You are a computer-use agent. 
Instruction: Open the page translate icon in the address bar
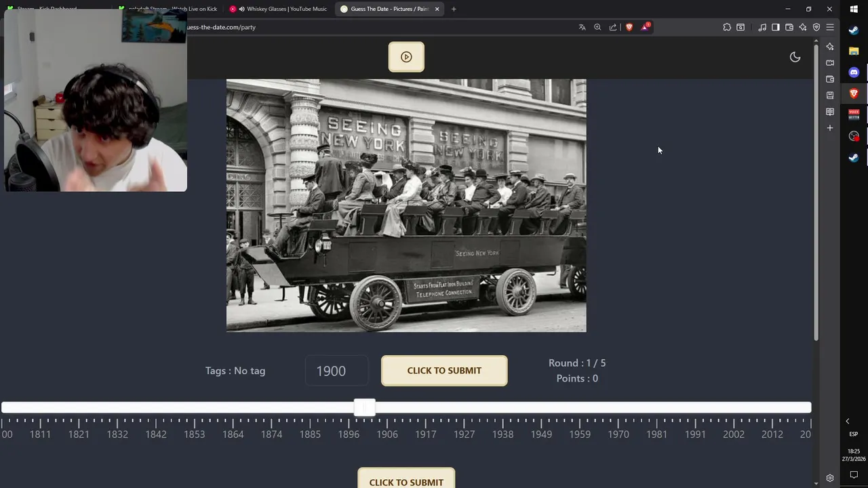pyautogui.click(x=582, y=27)
